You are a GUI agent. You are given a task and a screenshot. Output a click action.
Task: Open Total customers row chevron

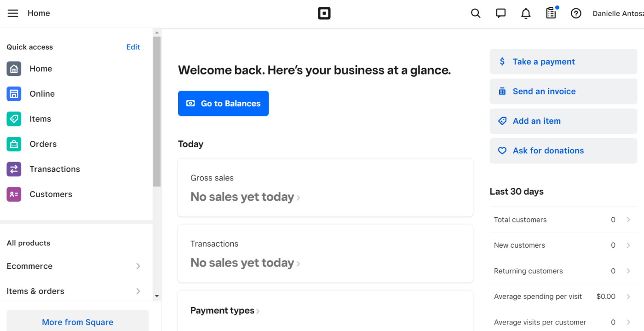[x=628, y=220]
